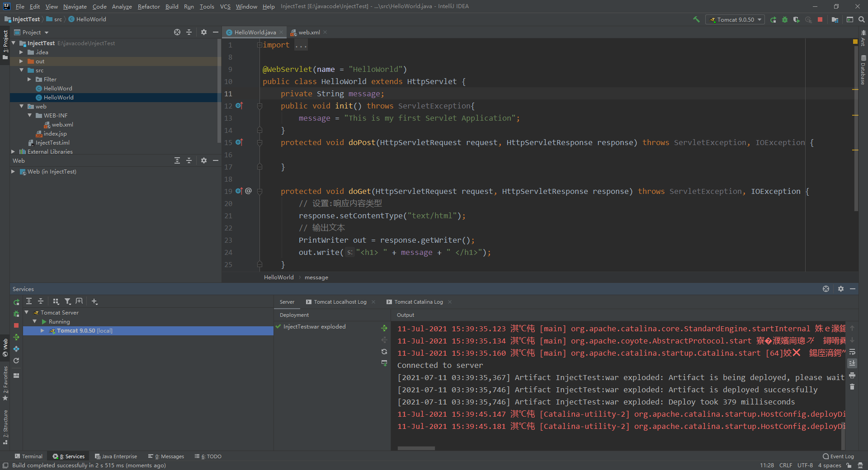The image size is (868, 470).
Task: Expand the .idea folder
Action: [21, 52]
